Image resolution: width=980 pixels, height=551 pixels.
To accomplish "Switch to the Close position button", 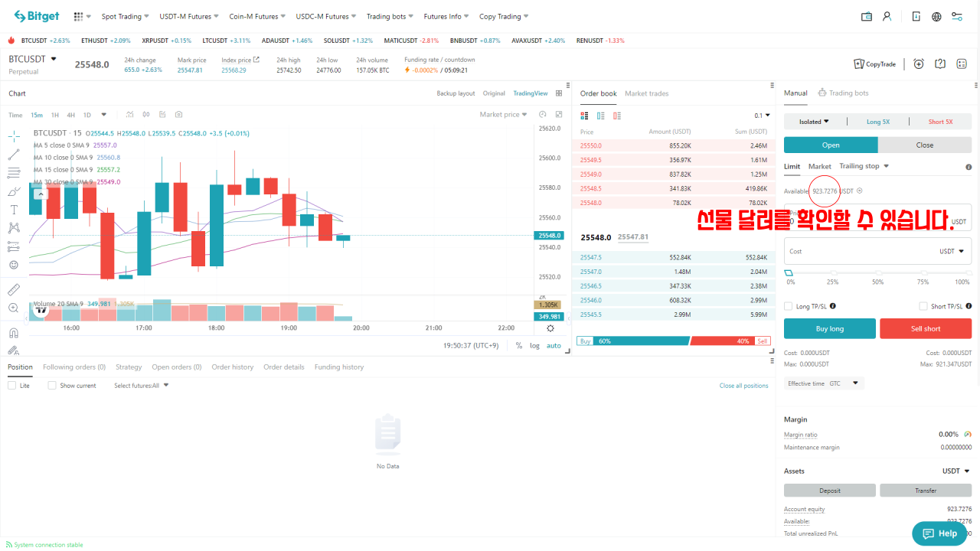I will coord(925,145).
